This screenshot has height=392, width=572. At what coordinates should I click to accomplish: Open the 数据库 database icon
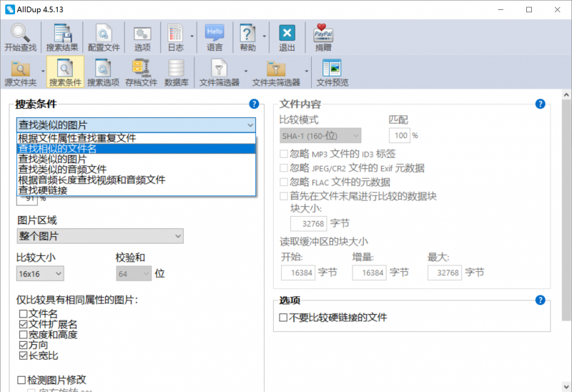tap(176, 68)
